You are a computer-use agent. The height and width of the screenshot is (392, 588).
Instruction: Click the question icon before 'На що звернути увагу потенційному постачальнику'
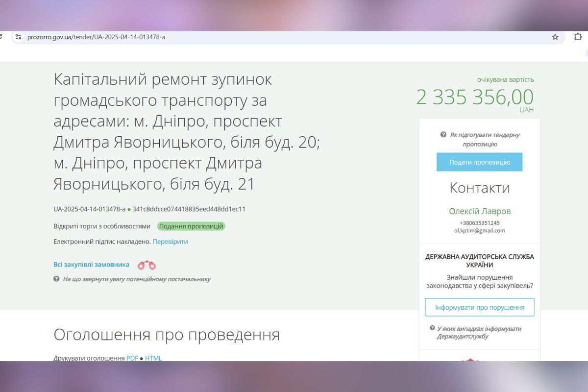click(56, 279)
